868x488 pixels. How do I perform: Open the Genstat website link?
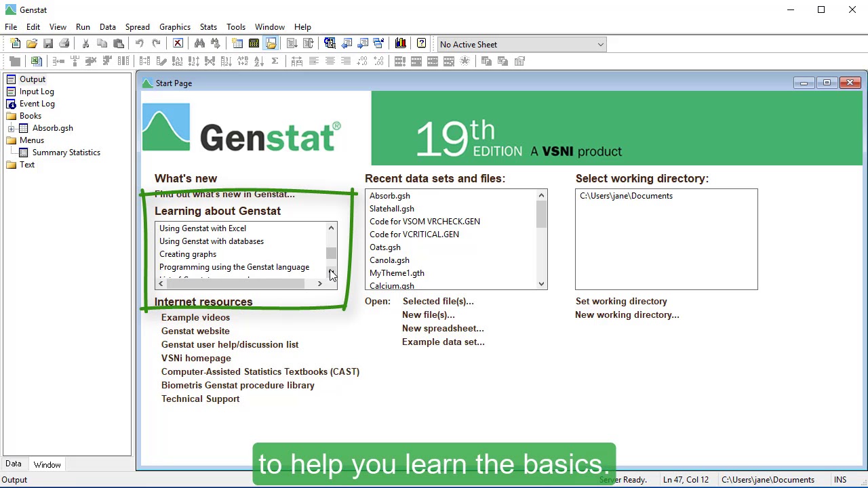click(x=195, y=331)
